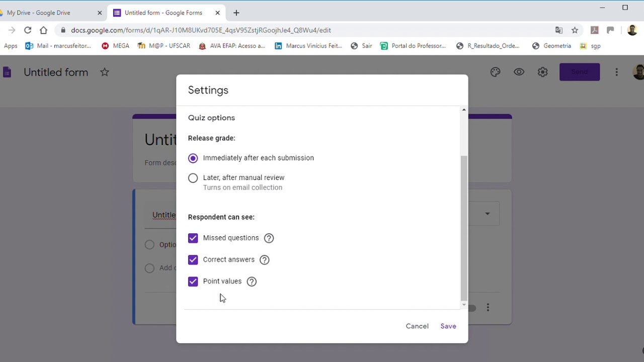The image size is (644, 362).
Task: Open the form settings gear icon
Action: tap(542, 72)
